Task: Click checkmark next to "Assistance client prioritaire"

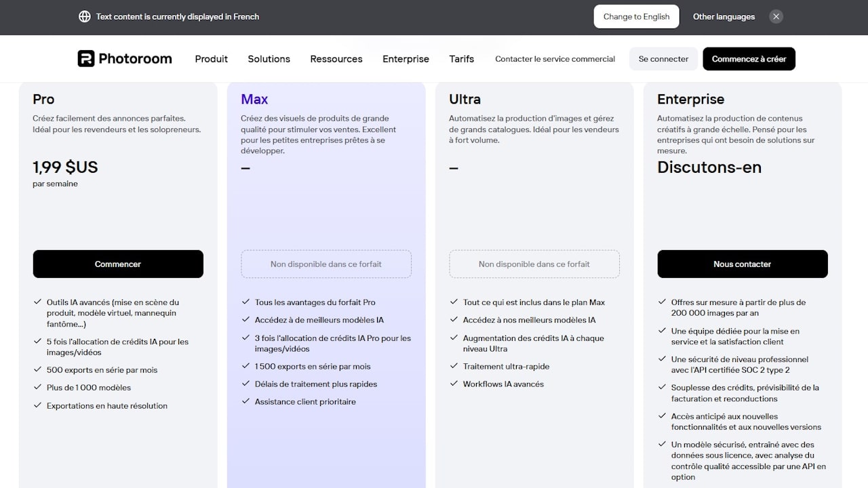Action: point(245,401)
